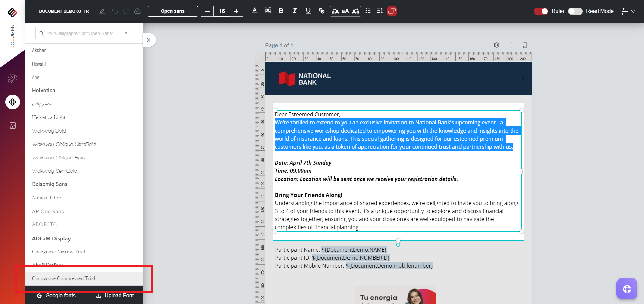This screenshot has width=644, height=304.
Task: Toggle bold formatting in toolbar
Action: pos(281,11)
